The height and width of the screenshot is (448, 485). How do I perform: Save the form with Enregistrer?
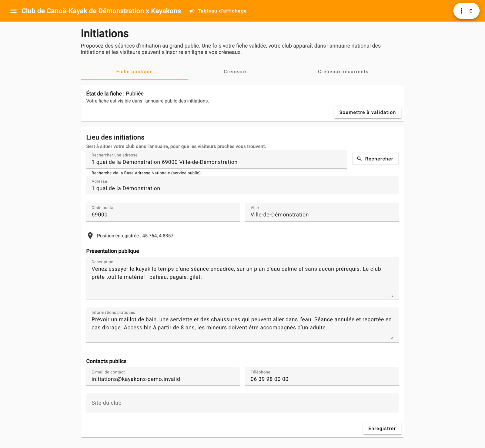click(382, 428)
